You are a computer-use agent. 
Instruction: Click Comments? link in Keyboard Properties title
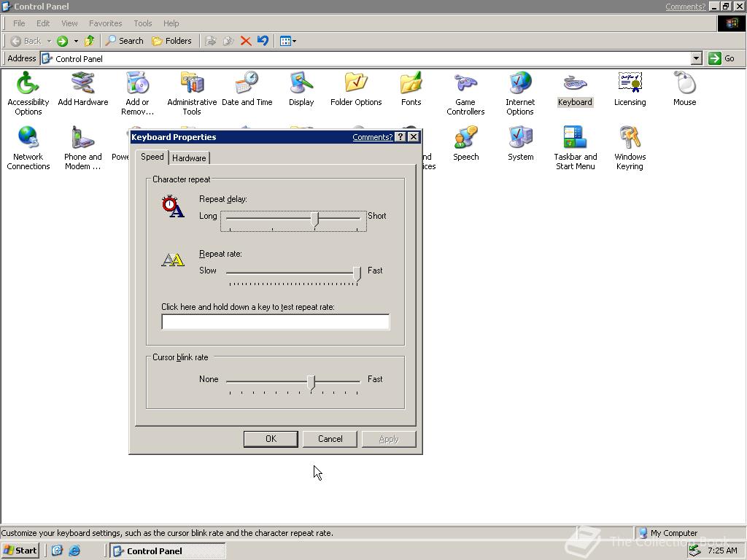click(x=372, y=137)
